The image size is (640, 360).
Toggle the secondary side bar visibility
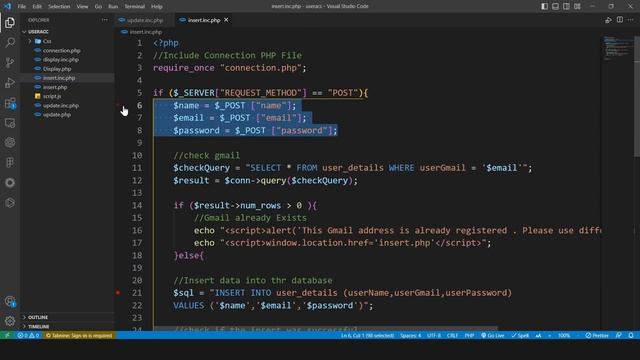click(567, 6)
